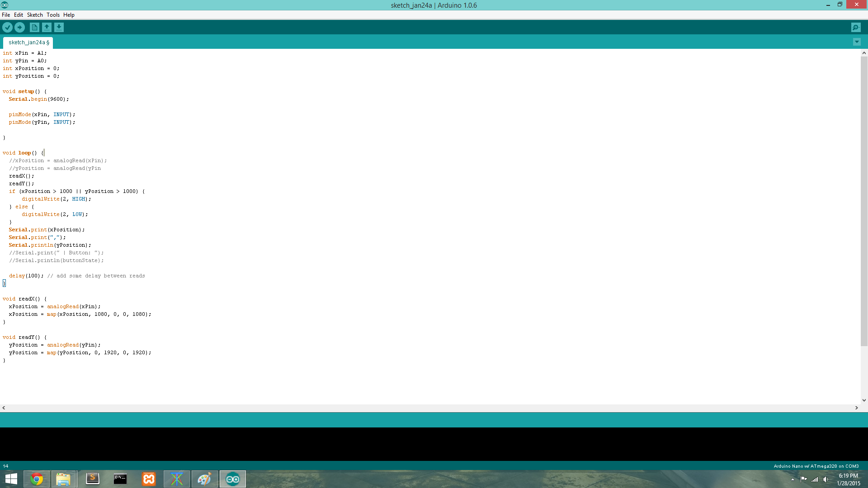Show hidden system tray icons arrow
This screenshot has width=868, height=488.
(793, 479)
